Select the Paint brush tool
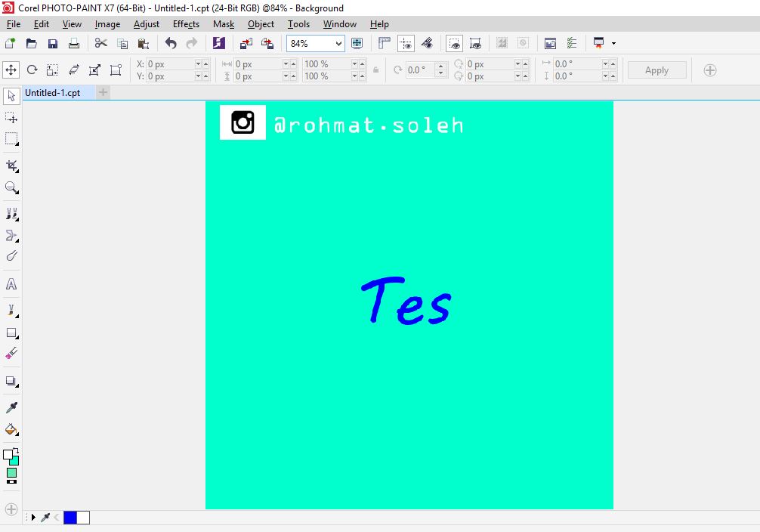Viewport: 760px width, 532px height. coord(11,311)
